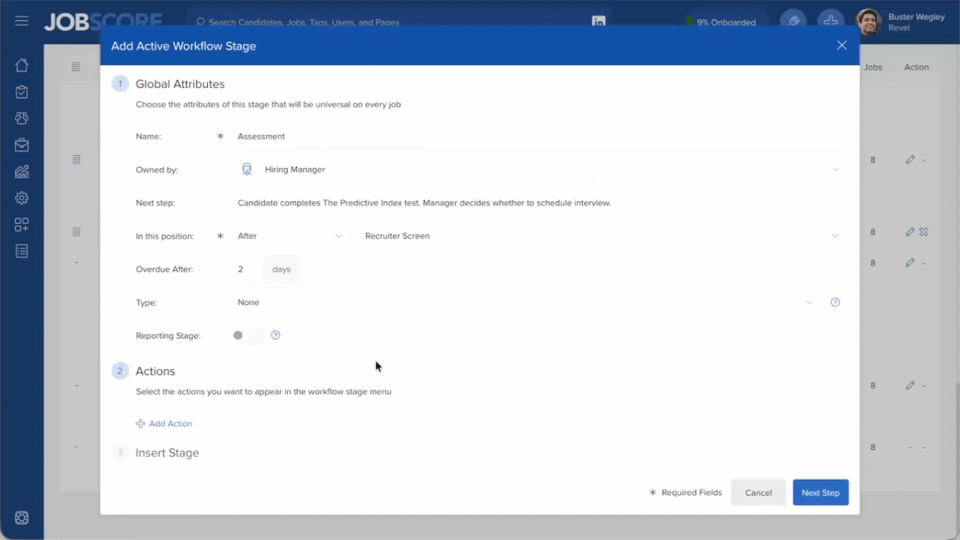Click the Next step description field

540,203
